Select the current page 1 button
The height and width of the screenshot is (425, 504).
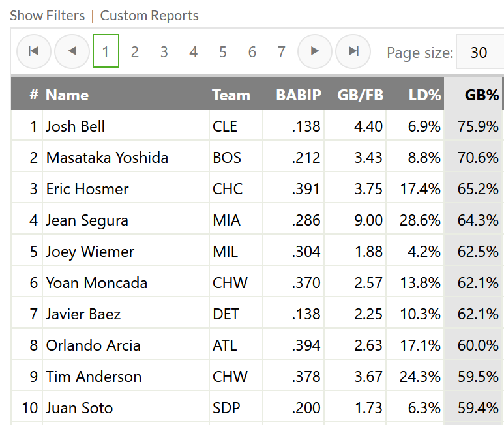click(x=106, y=52)
